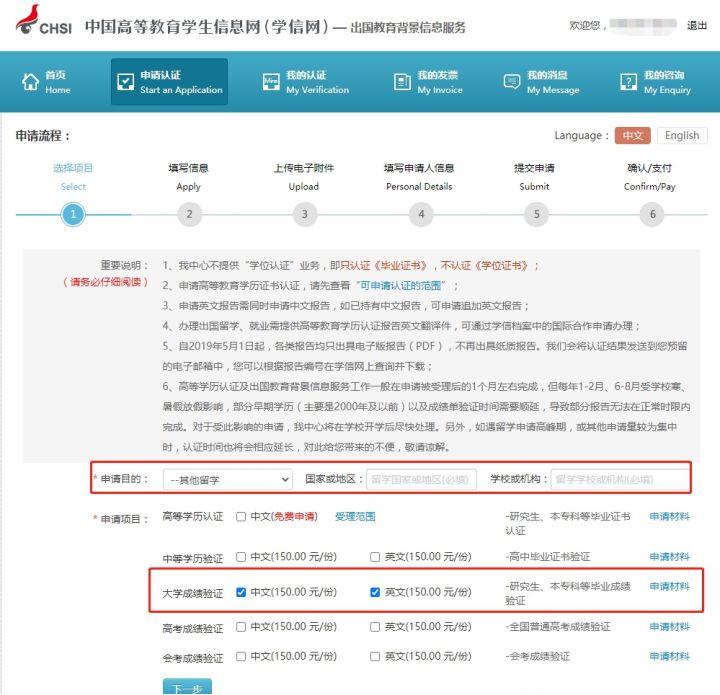
Task: Check 会考成绩验证 英文 checkbox
Action: click(x=375, y=656)
